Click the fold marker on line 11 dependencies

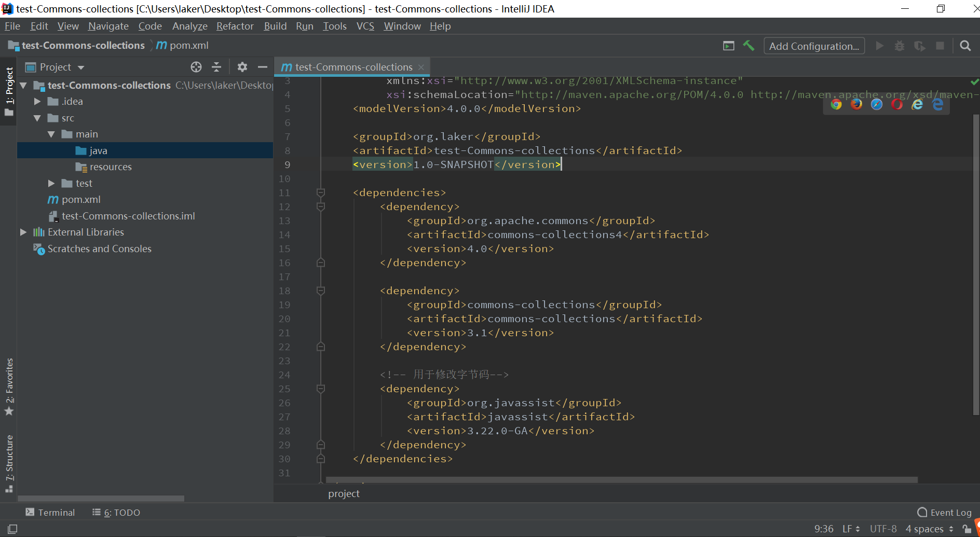pyautogui.click(x=321, y=192)
